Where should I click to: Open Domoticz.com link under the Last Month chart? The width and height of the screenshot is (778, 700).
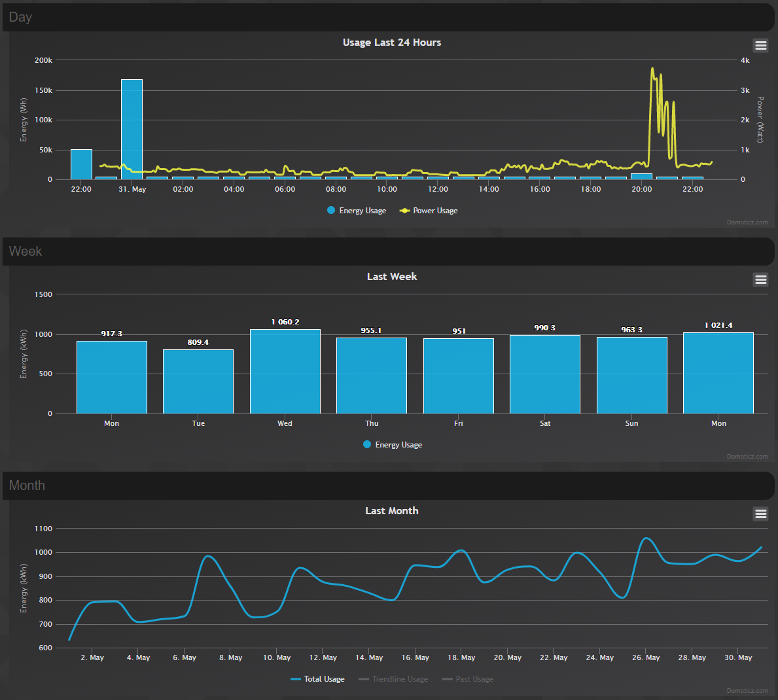747,691
